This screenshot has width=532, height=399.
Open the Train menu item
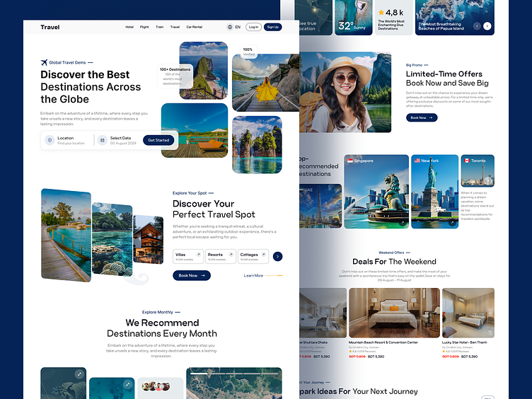coord(159,27)
